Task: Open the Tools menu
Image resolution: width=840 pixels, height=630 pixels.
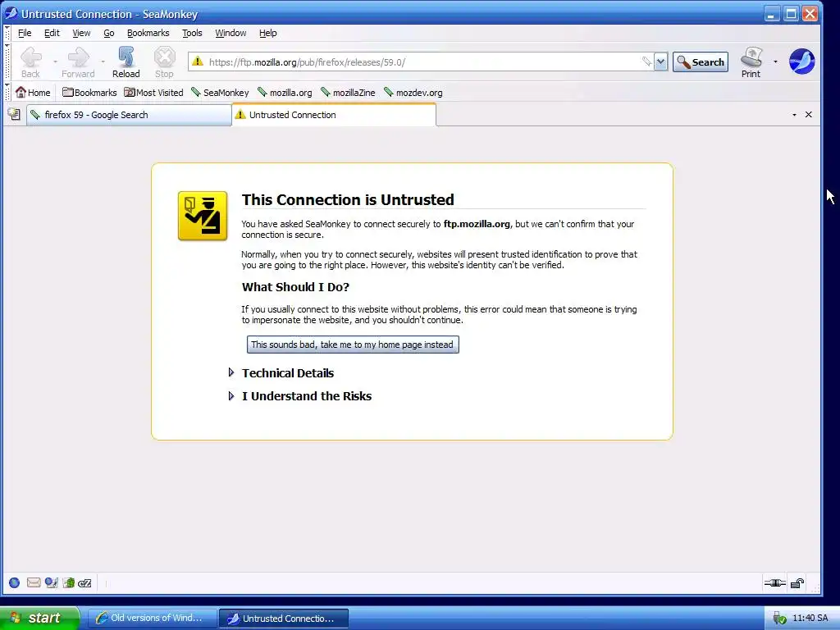Action: [192, 33]
